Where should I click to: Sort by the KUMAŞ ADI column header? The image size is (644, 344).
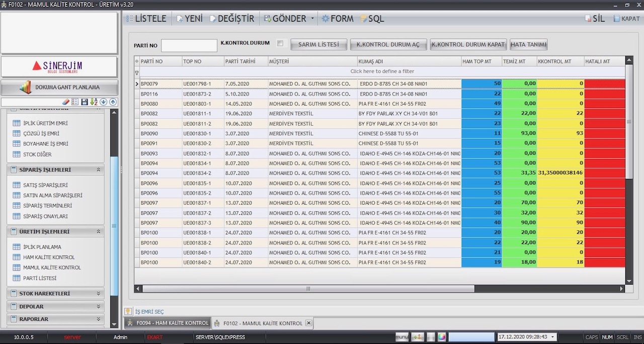point(409,61)
